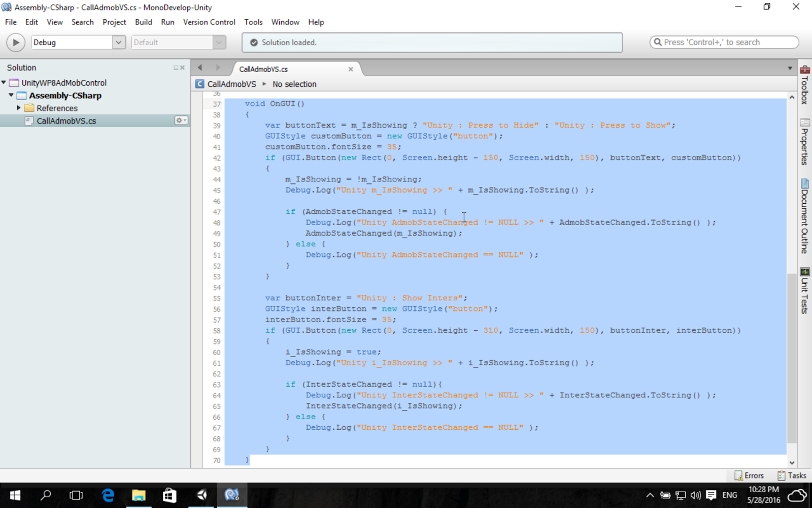Open File Explorer from the taskbar

click(139, 495)
